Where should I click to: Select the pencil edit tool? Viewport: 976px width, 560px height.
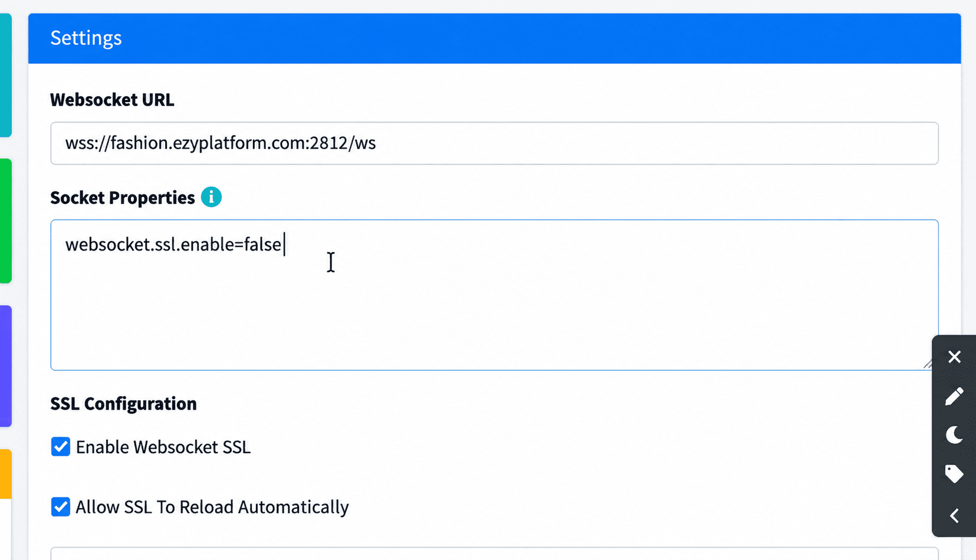tap(954, 396)
